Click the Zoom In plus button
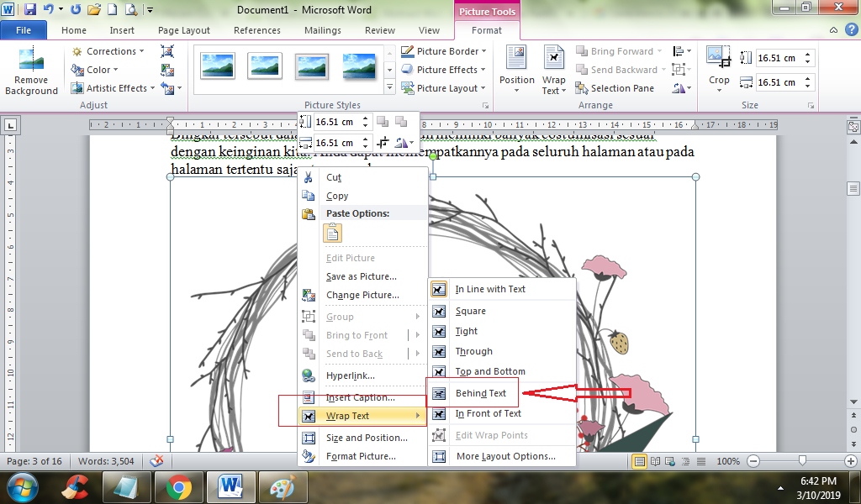 [851, 461]
